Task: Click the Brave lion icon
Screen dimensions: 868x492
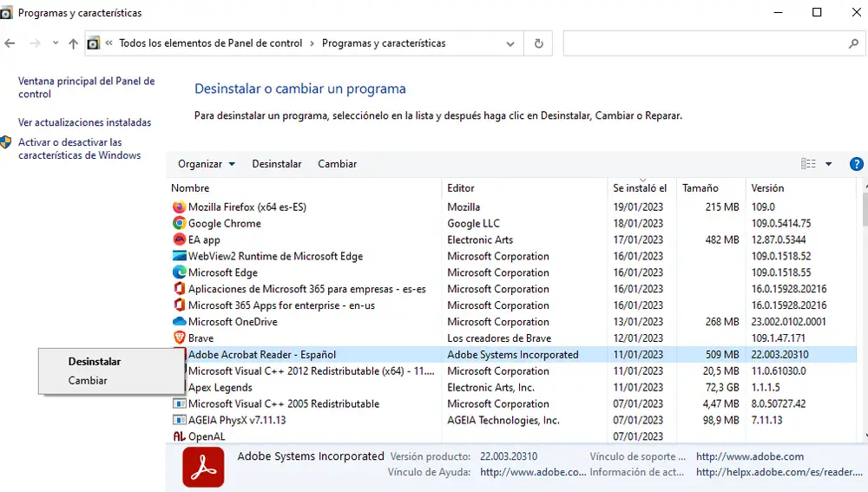Action: click(x=179, y=338)
